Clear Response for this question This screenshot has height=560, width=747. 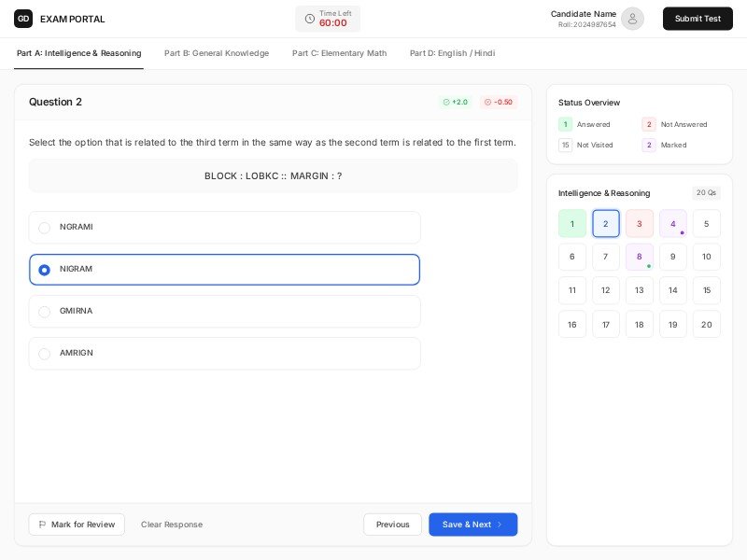coord(172,525)
